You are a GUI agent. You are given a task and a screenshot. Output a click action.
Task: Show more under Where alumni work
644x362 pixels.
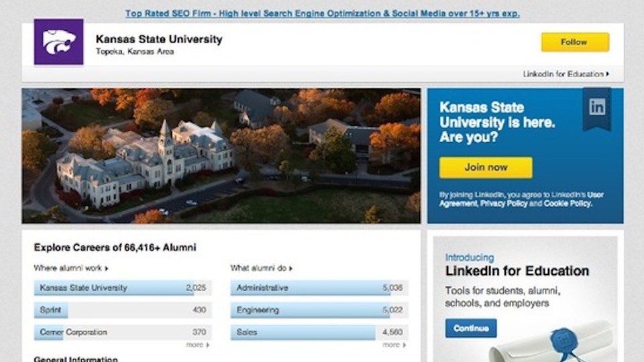point(197,345)
